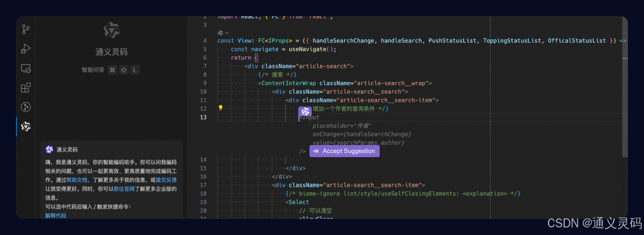Image resolution: width=644 pixels, height=235 pixels.
Task: Expand the code lens dropdown chevron
Action: pos(227,33)
